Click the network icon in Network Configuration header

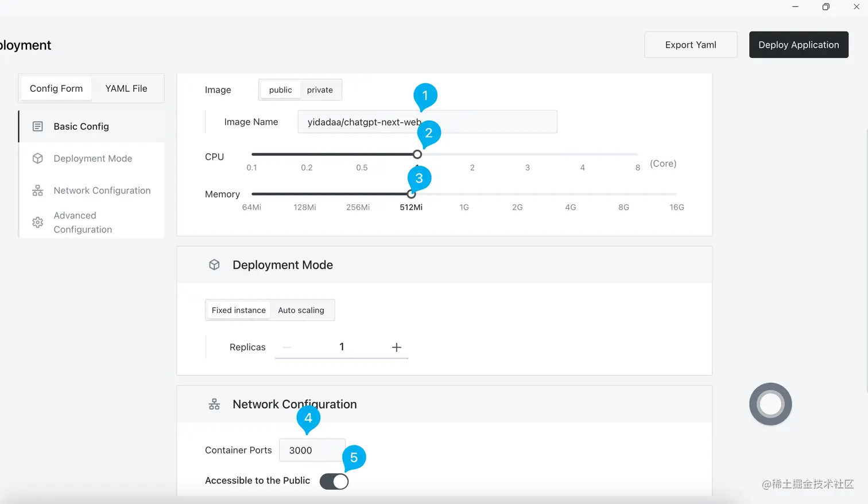tap(214, 404)
